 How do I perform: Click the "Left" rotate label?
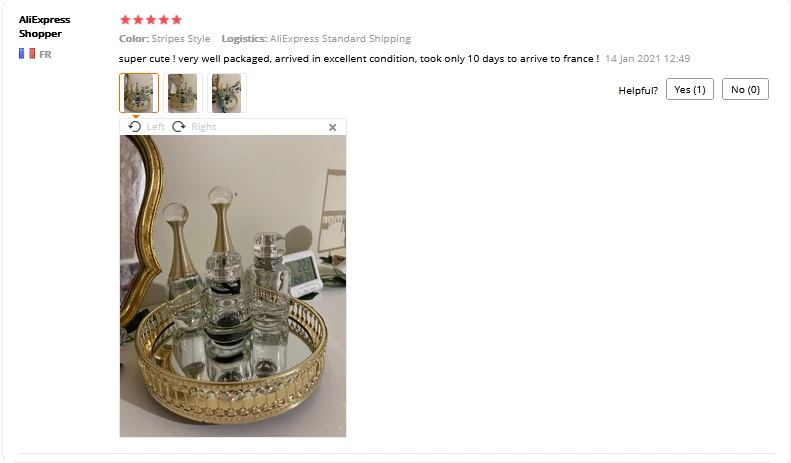155,127
